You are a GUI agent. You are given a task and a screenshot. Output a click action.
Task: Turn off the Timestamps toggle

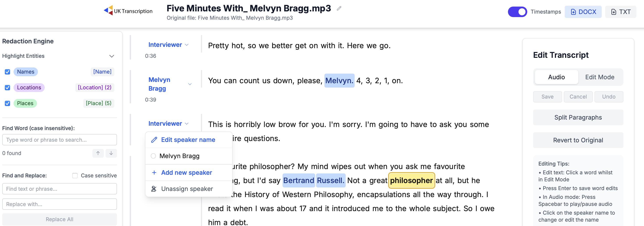(517, 12)
